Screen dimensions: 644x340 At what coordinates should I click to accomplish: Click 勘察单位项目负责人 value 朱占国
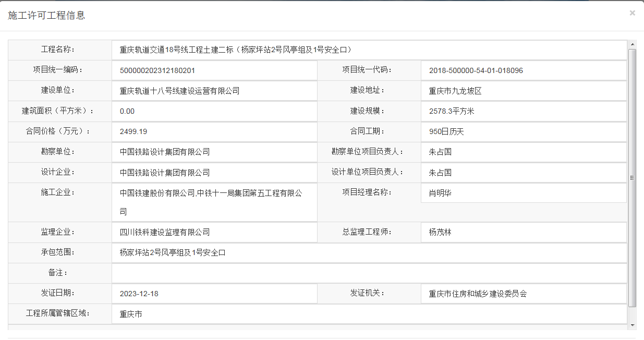(x=440, y=152)
